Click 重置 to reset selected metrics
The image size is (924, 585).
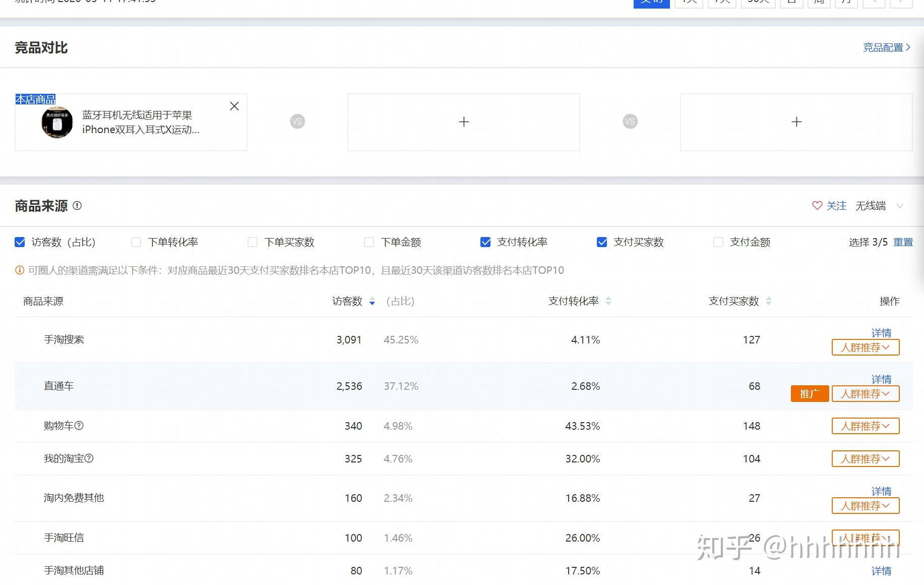tap(903, 243)
